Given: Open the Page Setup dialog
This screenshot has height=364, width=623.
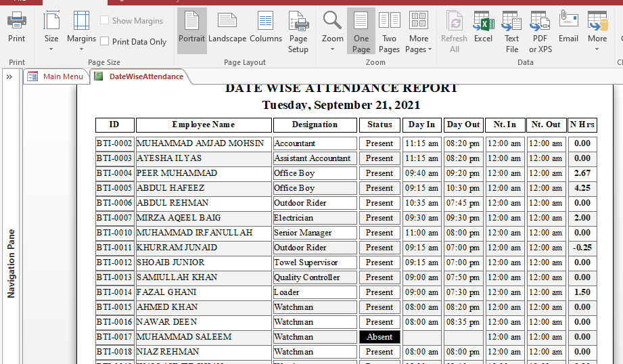Looking at the screenshot, I should (298, 32).
